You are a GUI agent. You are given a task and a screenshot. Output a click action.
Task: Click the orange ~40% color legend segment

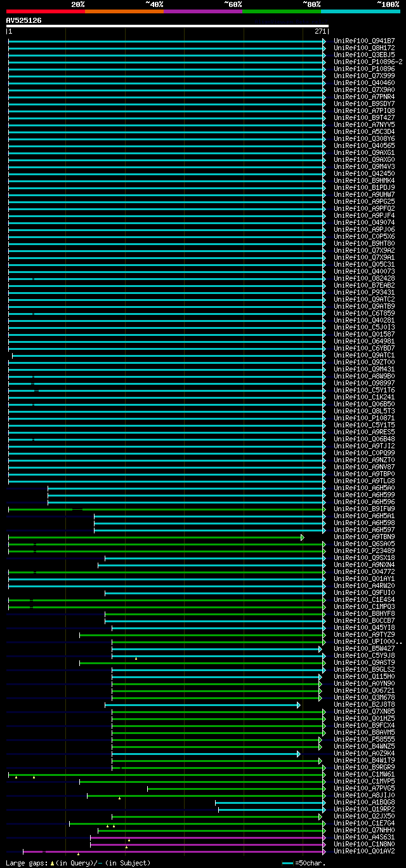click(x=124, y=11)
